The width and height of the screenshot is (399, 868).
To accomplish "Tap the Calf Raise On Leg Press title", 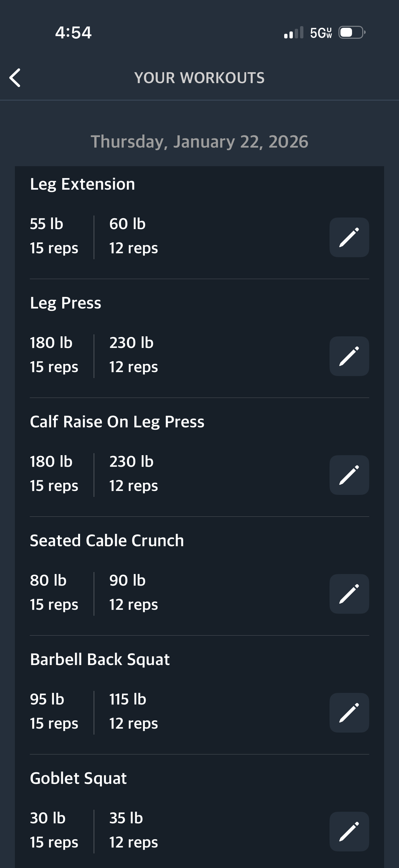I will [x=117, y=422].
